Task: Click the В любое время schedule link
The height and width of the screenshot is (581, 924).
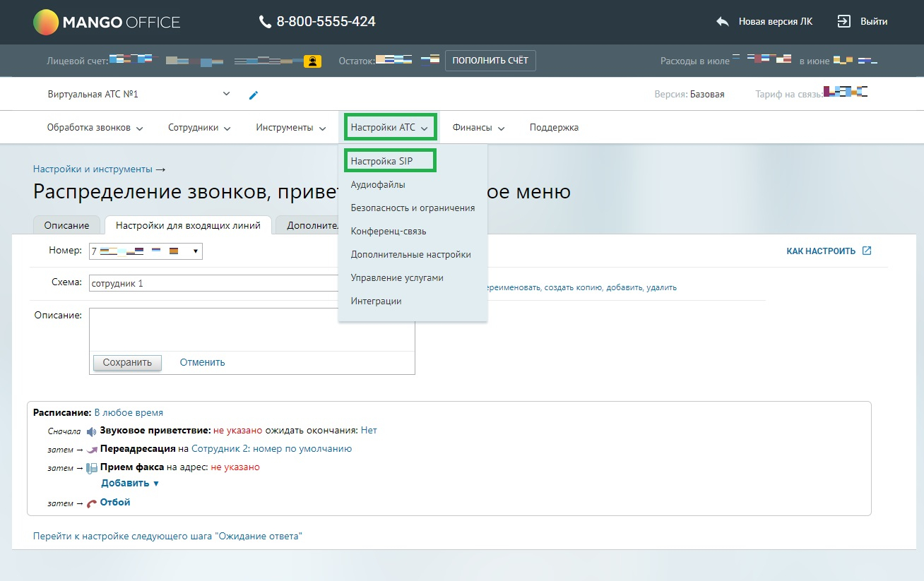Action: [129, 413]
